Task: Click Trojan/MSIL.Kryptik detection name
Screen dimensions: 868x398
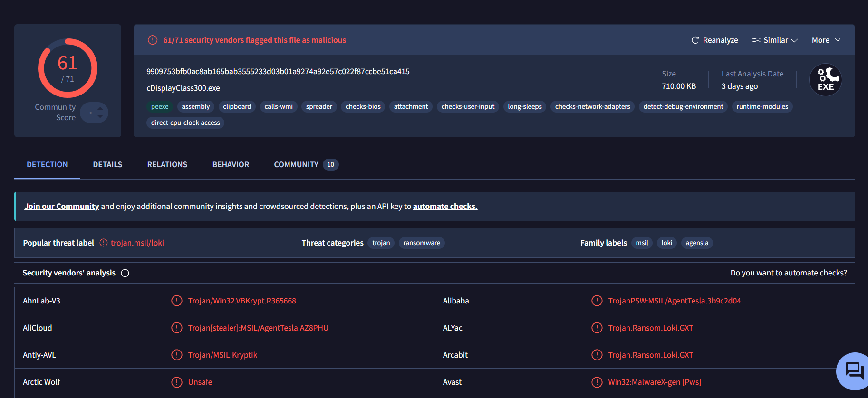Action: pyautogui.click(x=222, y=355)
